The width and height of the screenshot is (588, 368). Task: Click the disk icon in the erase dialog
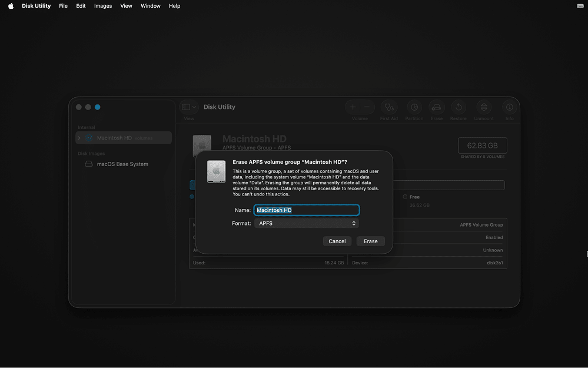coord(217,171)
